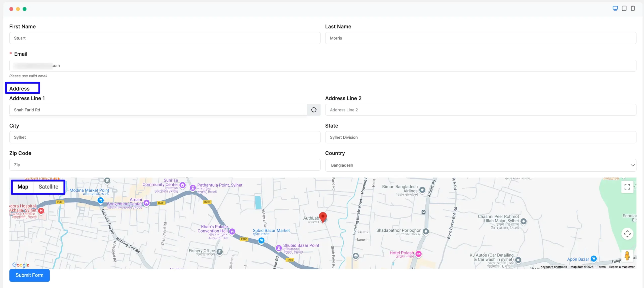Switch to mobile preview icon
Viewport: 644px width, 288px height.
(633, 8)
